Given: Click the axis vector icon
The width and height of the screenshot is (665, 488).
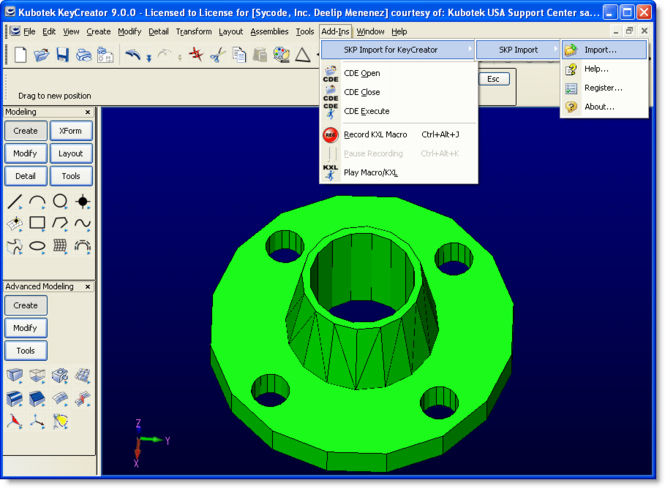Looking at the screenshot, I should click(37, 421).
